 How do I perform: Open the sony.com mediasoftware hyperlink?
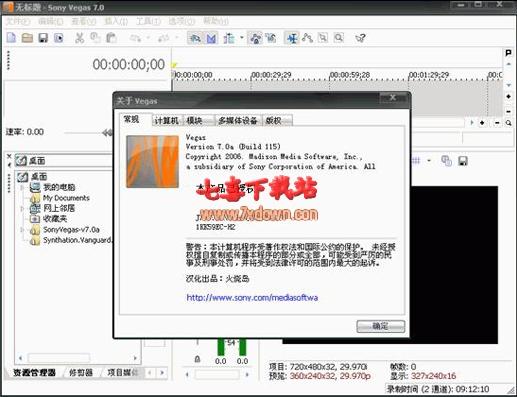point(252,297)
